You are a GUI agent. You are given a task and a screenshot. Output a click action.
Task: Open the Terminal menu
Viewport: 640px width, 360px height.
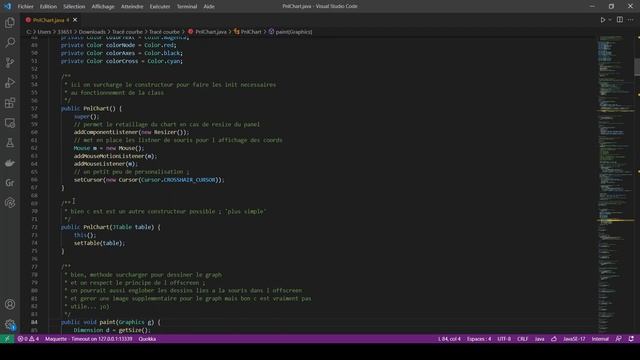tap(187, 7)
